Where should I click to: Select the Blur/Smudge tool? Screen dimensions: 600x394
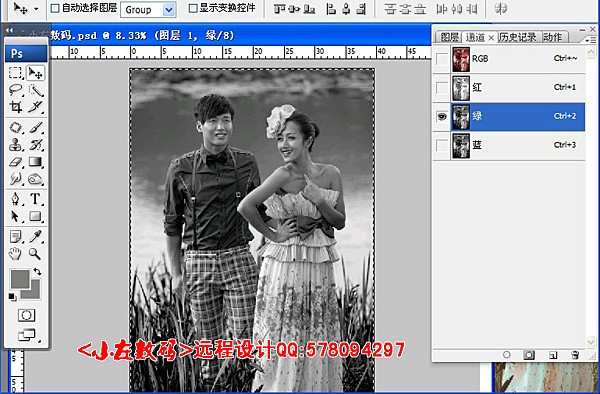click(x=15, y=179)
